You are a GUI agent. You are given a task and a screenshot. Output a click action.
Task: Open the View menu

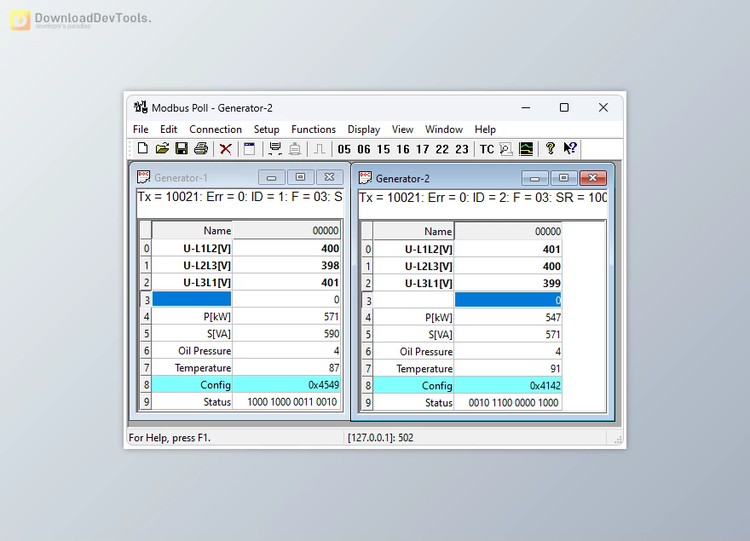402,129
